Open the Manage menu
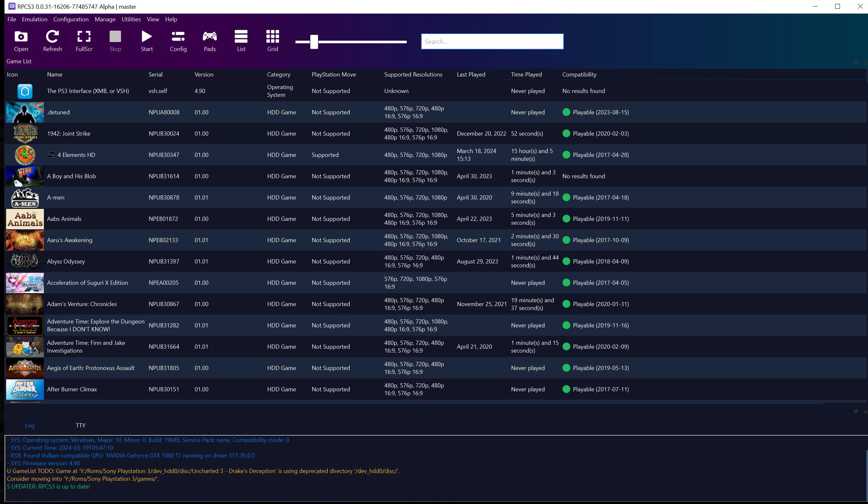Screen dimensions: 868x504 (105, 19)
